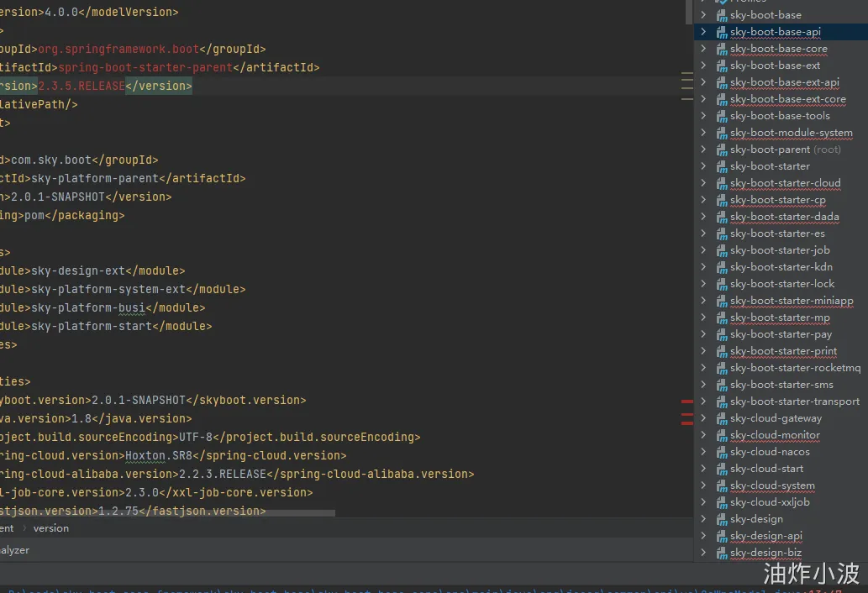Click the sky-boot-starter-es module icon
The image size is (868, 593).
721,234
